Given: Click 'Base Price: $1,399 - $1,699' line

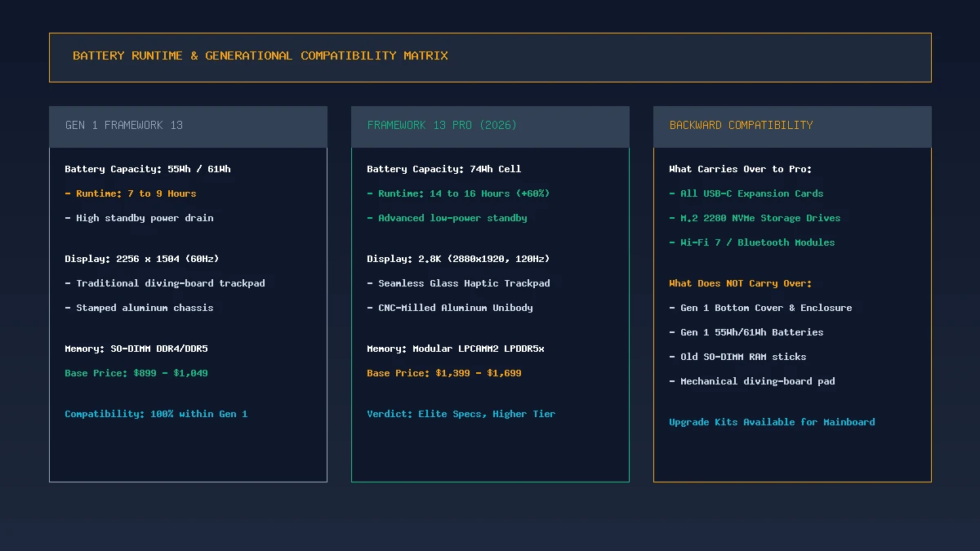Looking at the screenshot, I should click(444, 373).
